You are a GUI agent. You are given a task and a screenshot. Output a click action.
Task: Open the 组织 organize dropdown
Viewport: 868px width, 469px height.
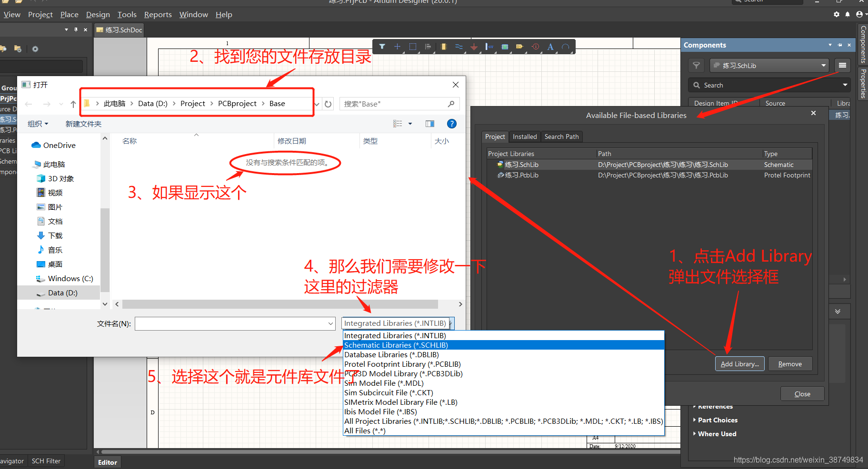click(38, 124)
